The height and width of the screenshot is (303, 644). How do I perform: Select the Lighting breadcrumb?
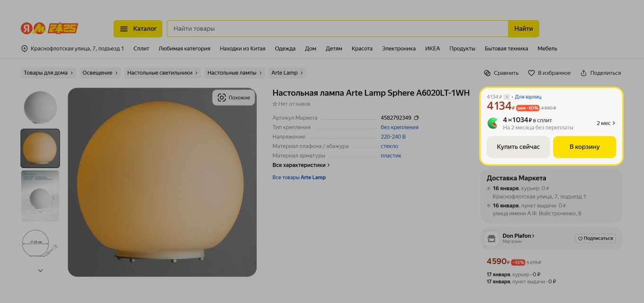click(100, 73)
